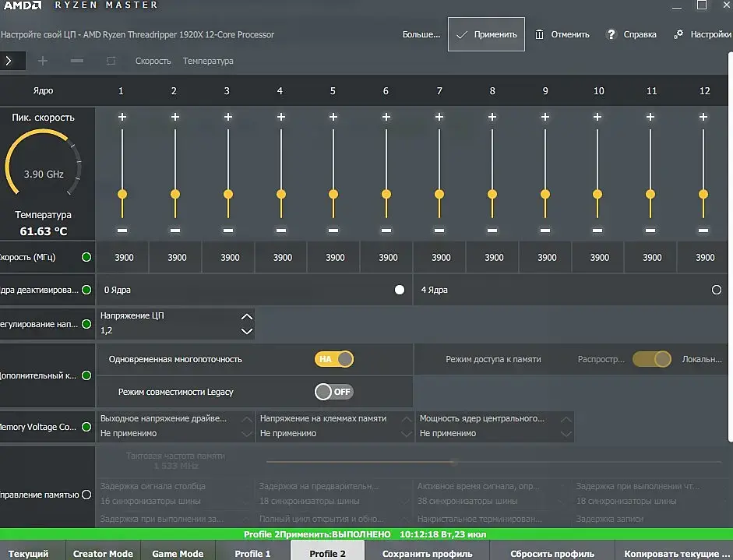Enable the Управление памятью indicator circle
This screenshot has height=560, width=733.
[86, 495]
